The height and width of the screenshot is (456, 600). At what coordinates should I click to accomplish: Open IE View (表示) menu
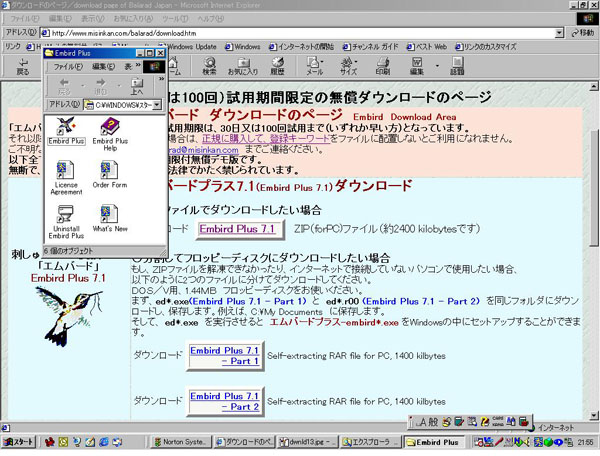(x=92, y=18)
